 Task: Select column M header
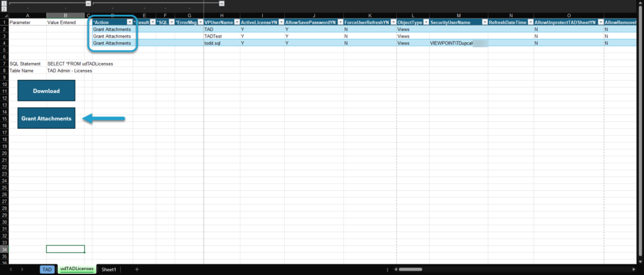coord(458,16)
